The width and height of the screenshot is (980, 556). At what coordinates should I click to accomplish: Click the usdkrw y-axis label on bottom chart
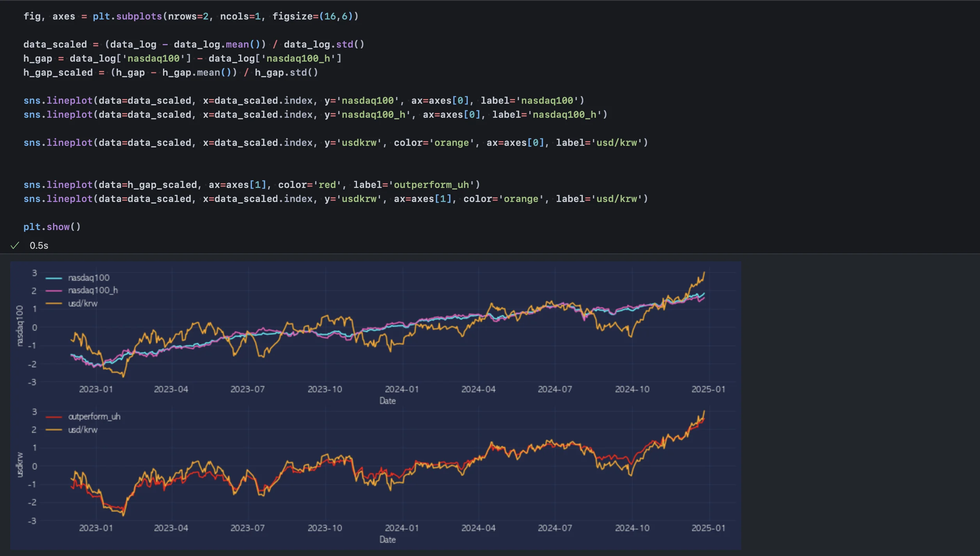(x=20, y=465)
